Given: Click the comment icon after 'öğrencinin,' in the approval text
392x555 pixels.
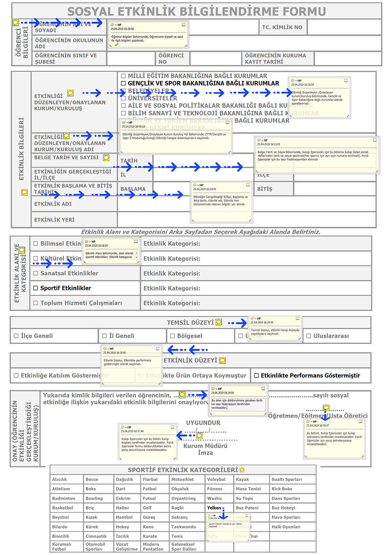Looking at the screenshot, I should [x=182, y=395].
